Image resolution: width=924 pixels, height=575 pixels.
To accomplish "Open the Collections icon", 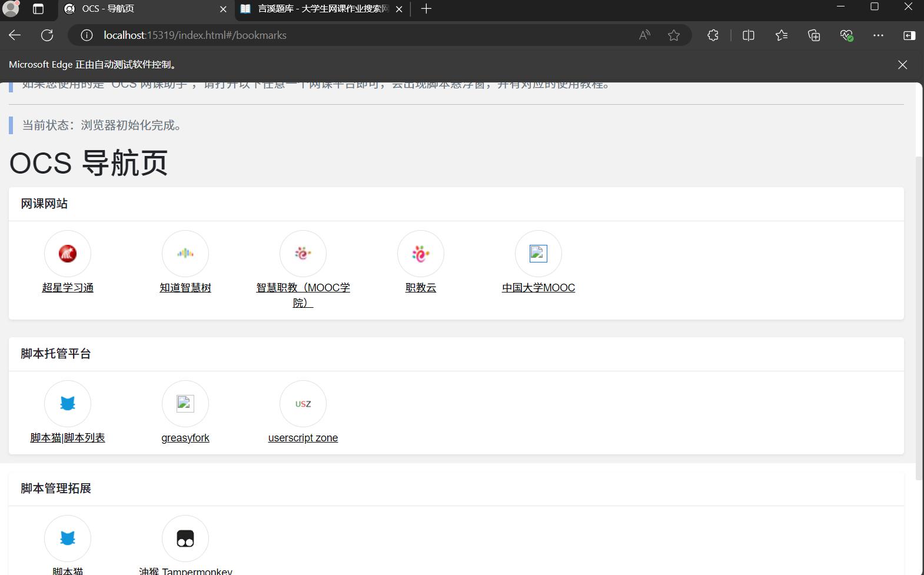I will pos(814,35).
